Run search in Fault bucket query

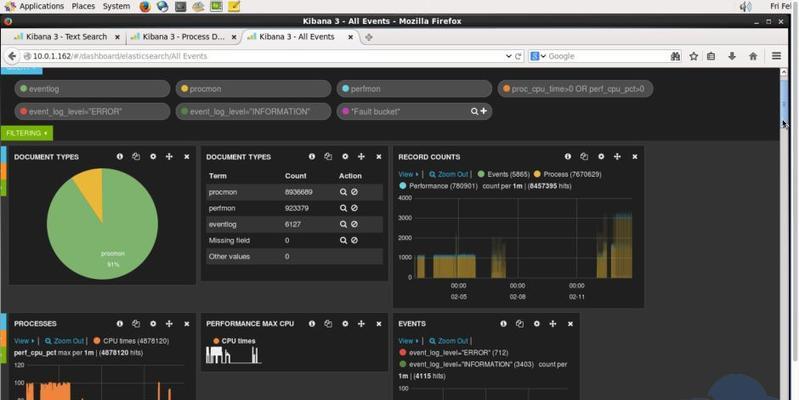tap(474, 111)
